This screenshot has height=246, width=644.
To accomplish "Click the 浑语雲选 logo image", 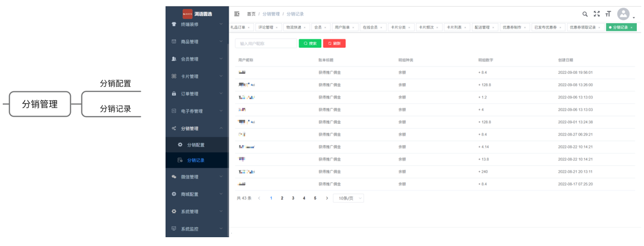I will point(188,14).
